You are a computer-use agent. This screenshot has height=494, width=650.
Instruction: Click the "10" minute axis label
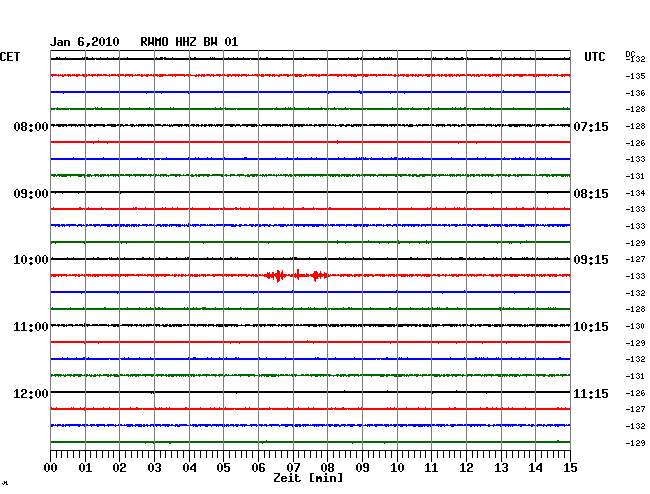pos(397,468)
